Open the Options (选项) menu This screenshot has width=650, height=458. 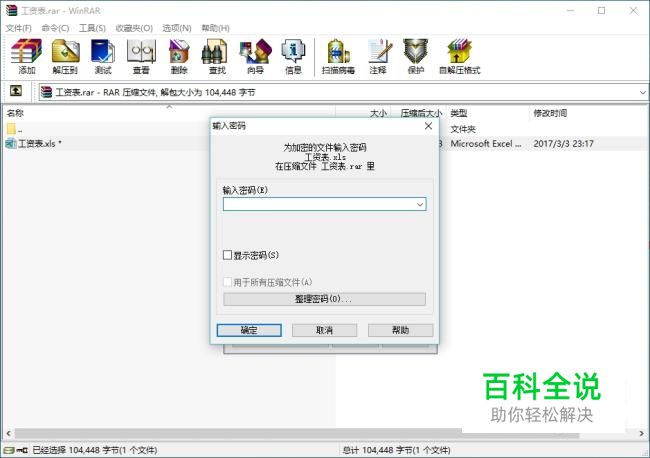pos(177,28)
